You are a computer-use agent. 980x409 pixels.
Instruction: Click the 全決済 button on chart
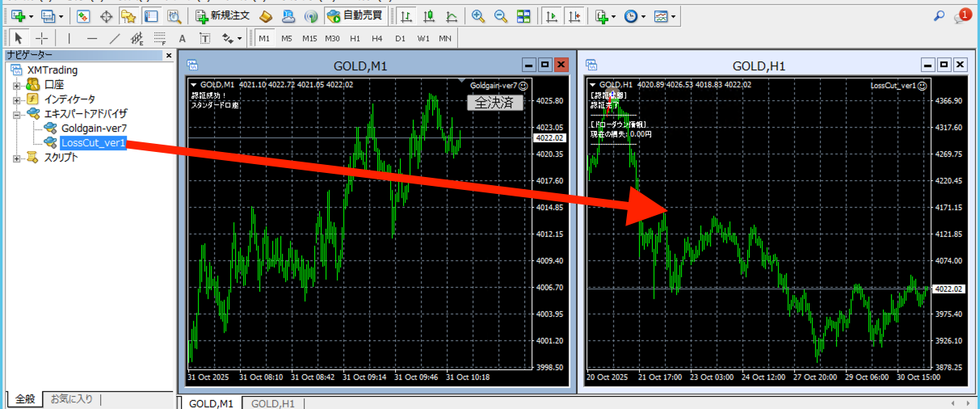point(494,103)
